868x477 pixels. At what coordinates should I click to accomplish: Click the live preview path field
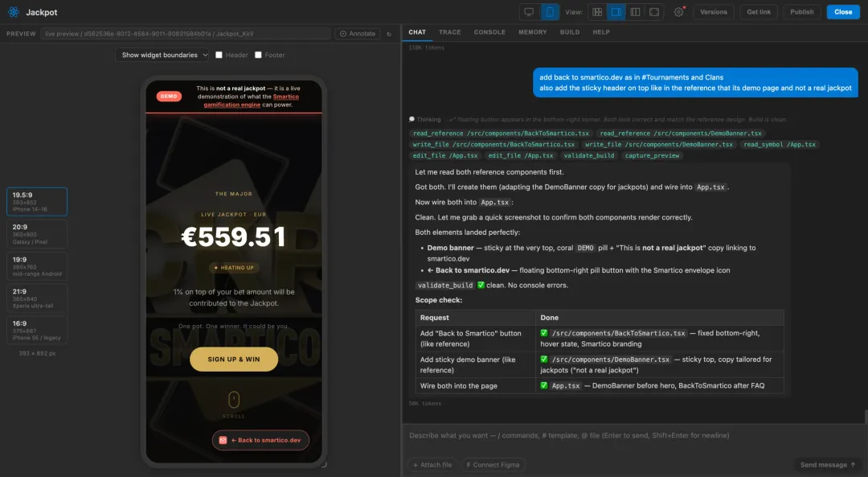[185, 34]
